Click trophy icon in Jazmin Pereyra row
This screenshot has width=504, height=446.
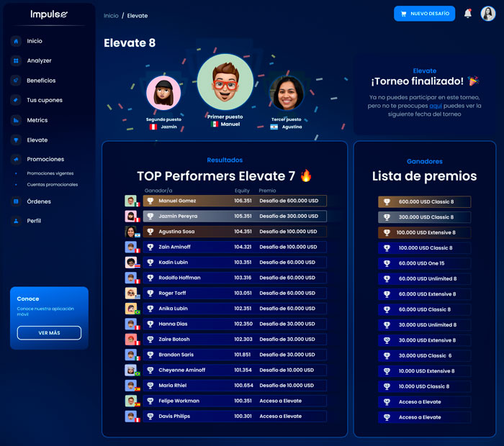[150, 216]
